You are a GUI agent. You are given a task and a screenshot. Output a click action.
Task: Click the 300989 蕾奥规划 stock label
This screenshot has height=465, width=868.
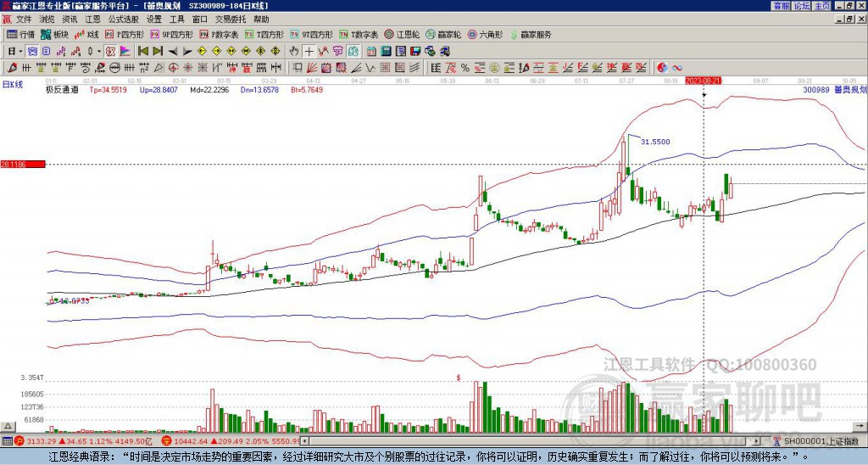[x=834, y=90]
